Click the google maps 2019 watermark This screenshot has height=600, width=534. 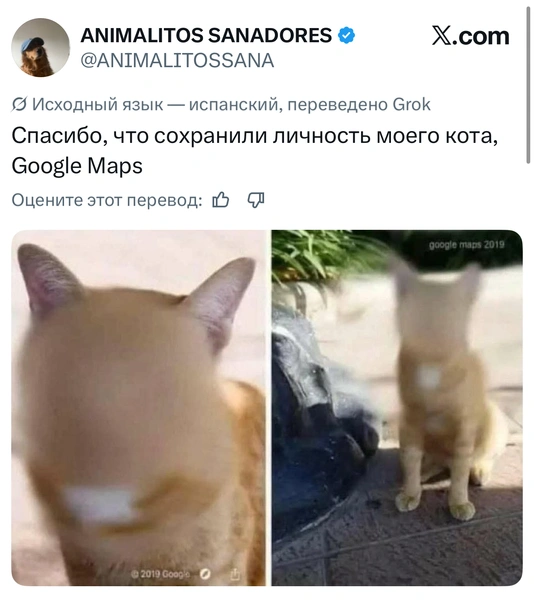click(467, 245)
